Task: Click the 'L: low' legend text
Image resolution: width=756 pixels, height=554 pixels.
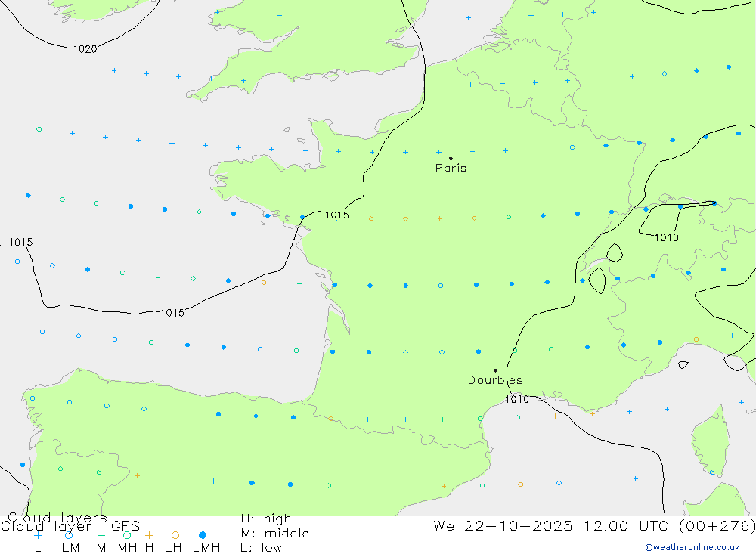Action: 262,548
